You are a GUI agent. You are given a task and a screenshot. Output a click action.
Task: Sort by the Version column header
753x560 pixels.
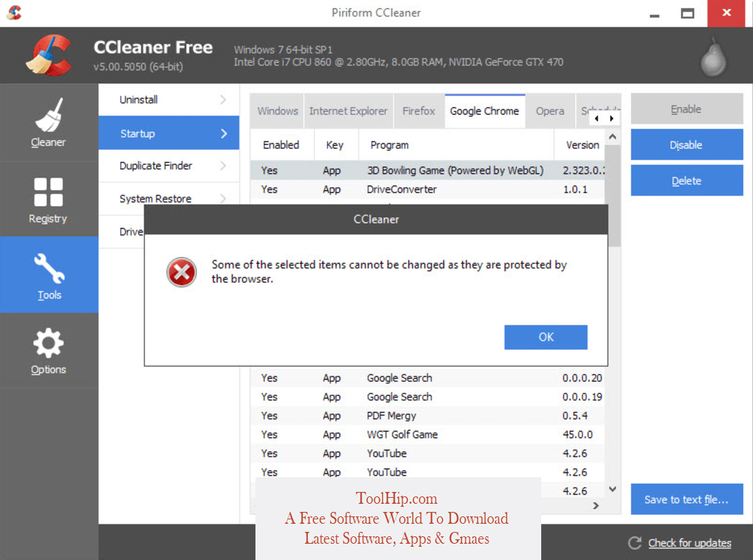[x=580, y=145]
